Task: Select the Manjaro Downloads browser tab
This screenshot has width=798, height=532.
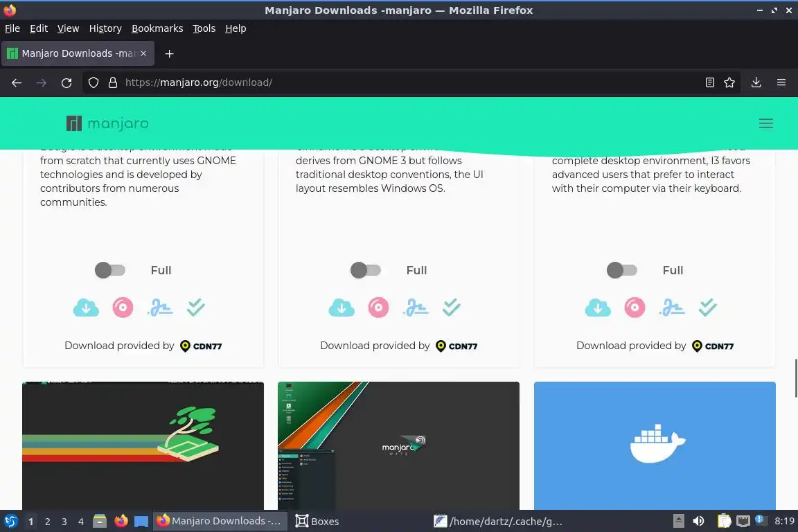Action: (x=78, y=53)
